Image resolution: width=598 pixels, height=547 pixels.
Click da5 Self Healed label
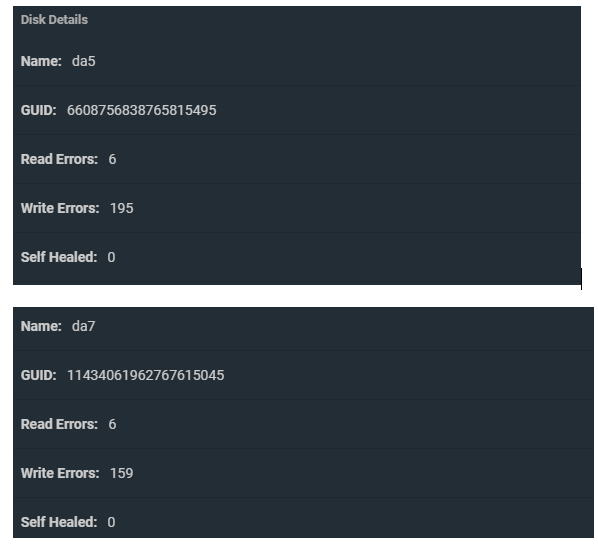(59, 257)
